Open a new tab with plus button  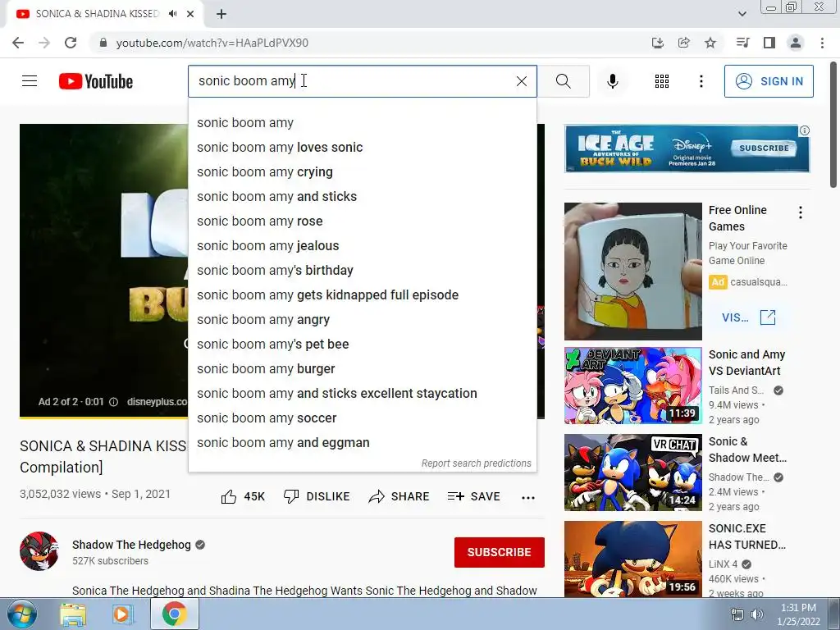click(x=221, y=14)
